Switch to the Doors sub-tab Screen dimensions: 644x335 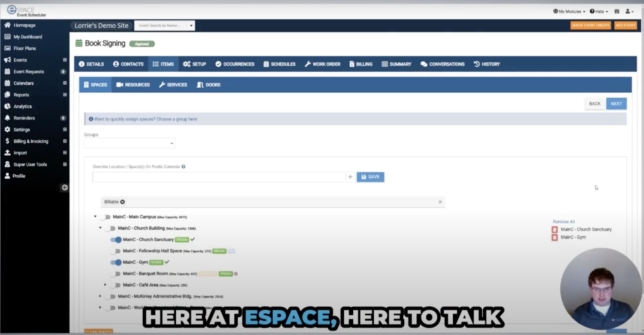point(208,85)
